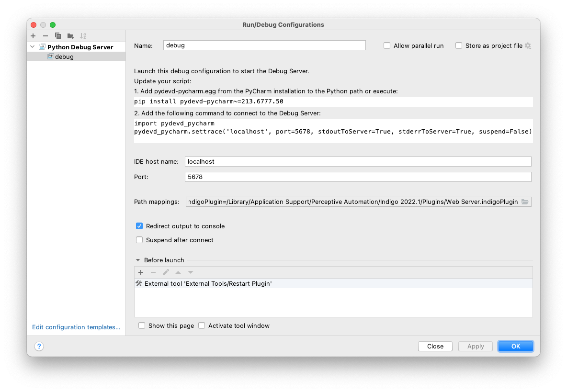Edit the selected Before launch task

(x=166, y=272)
